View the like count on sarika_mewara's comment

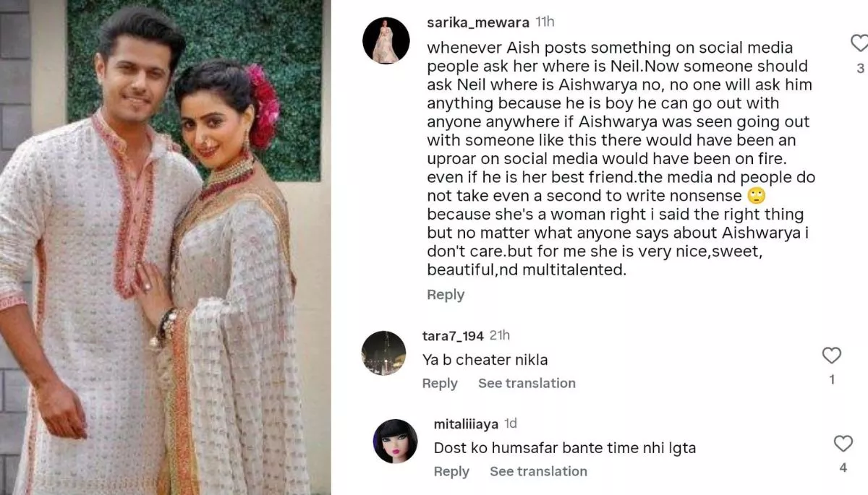coord(860,69)
